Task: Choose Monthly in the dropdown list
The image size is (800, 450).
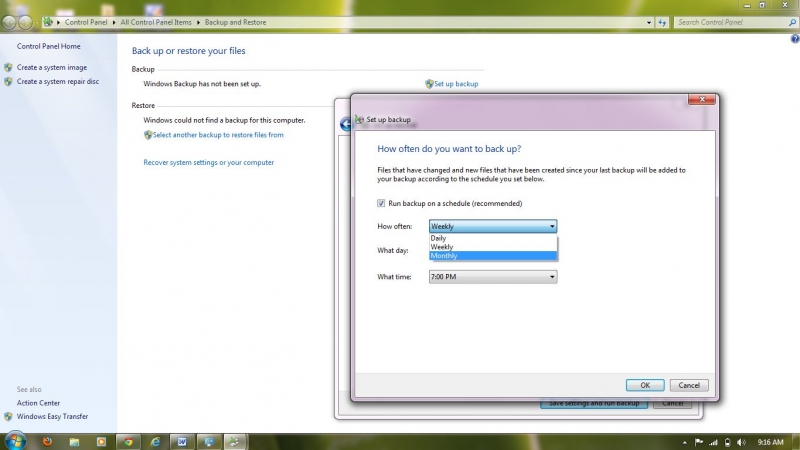Action: pos(444,256)
